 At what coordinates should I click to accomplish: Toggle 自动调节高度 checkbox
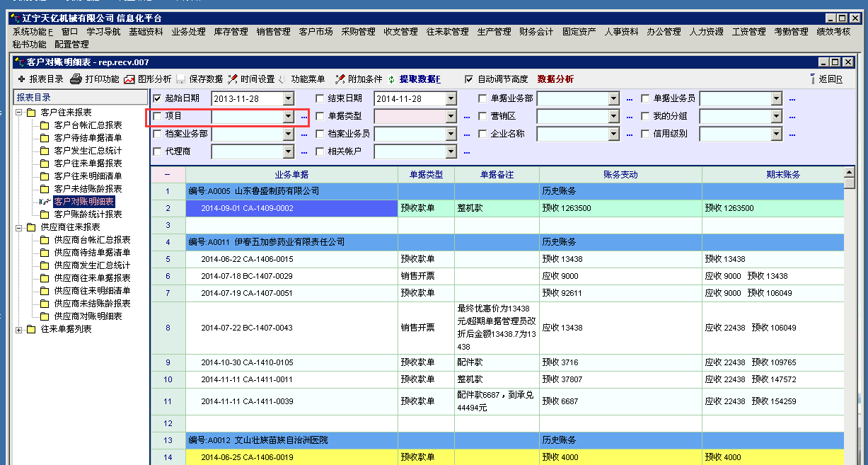469,79
